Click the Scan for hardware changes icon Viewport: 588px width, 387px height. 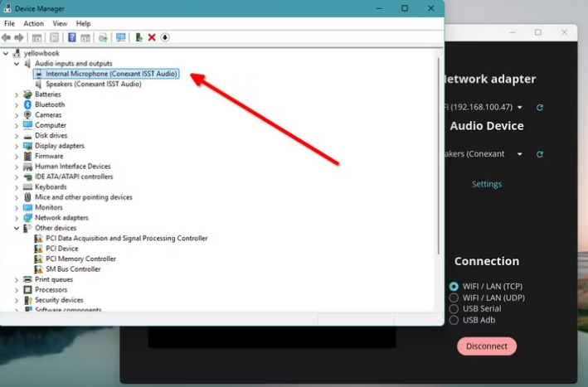(121, 37)
